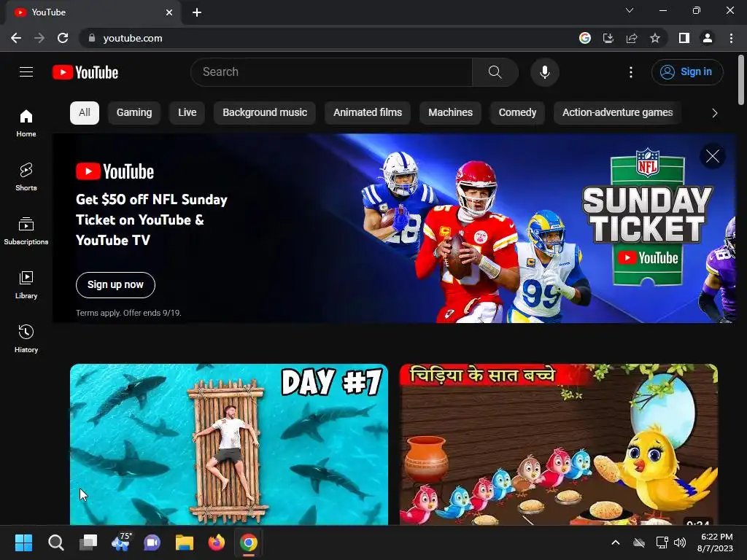
Task: Go back in Chrome
Action: coord(16,38)
